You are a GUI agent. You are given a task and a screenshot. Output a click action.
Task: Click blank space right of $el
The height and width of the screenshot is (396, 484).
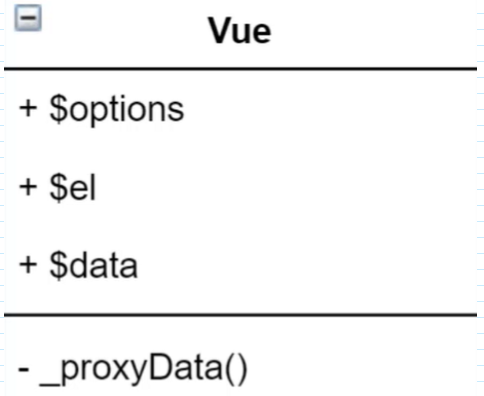pos(287,188)
